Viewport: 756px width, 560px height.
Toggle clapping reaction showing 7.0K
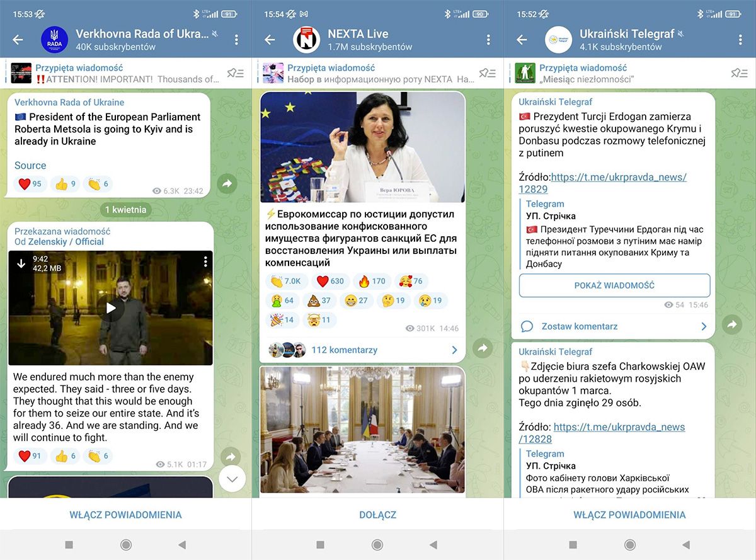[x=285, y=281]
